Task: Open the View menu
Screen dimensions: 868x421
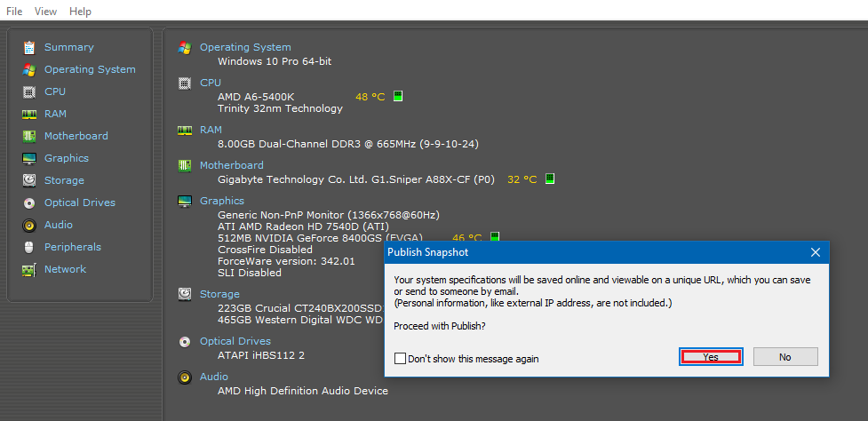Action: (45, 11)
